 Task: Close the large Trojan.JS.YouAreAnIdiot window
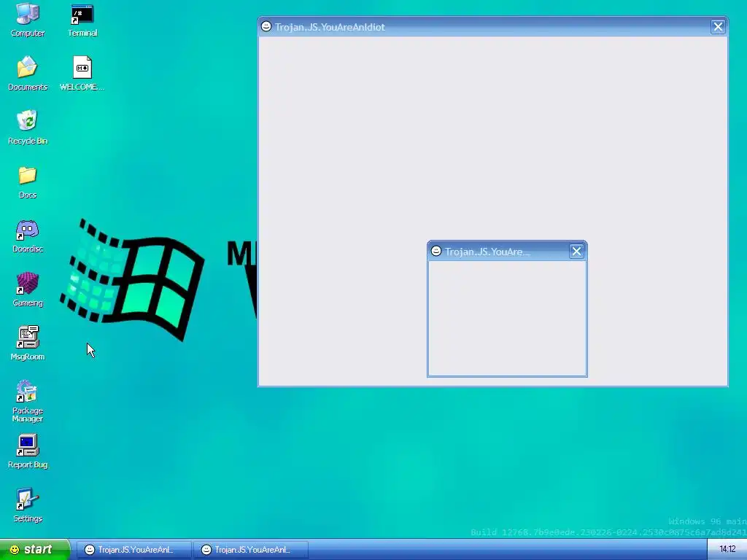click(x=718, y=27)
